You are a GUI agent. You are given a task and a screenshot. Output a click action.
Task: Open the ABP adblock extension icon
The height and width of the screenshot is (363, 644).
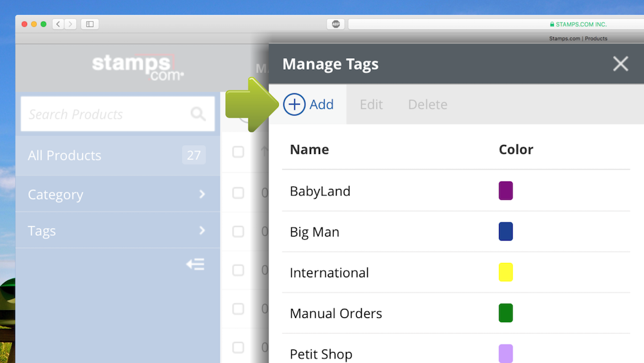click(336, 25)
